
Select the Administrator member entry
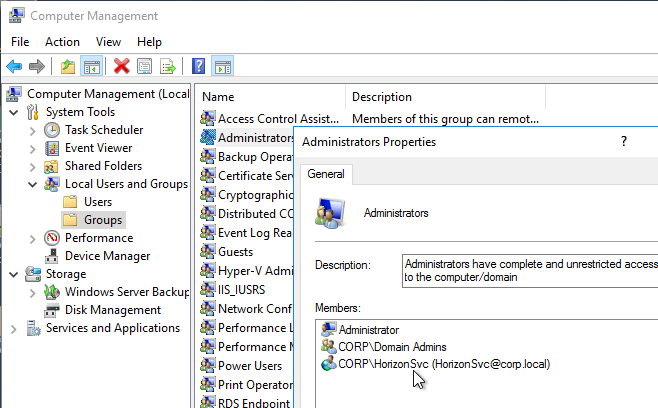click(x=368, y=330)
